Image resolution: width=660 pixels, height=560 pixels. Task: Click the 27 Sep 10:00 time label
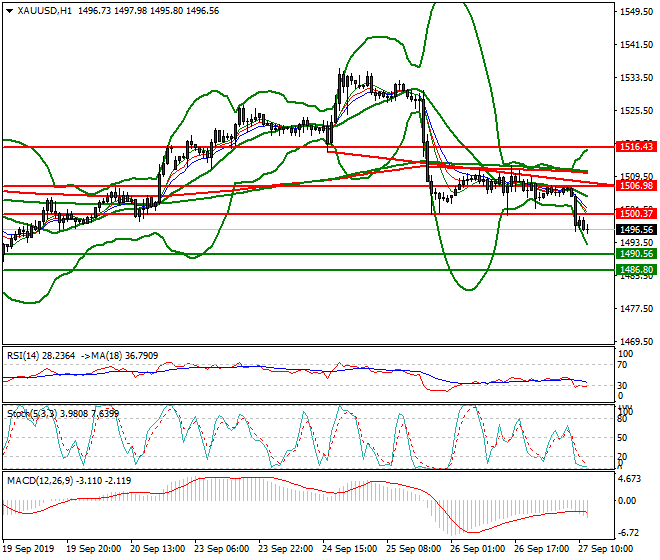pyautogui.click(x=606, y=549)
